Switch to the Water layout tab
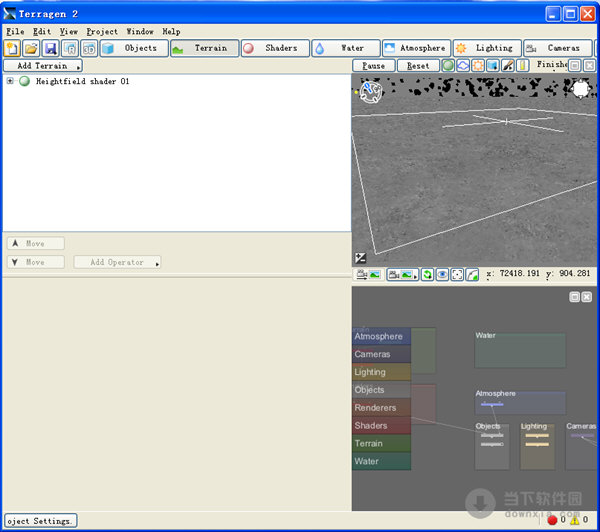 point(346,48)
